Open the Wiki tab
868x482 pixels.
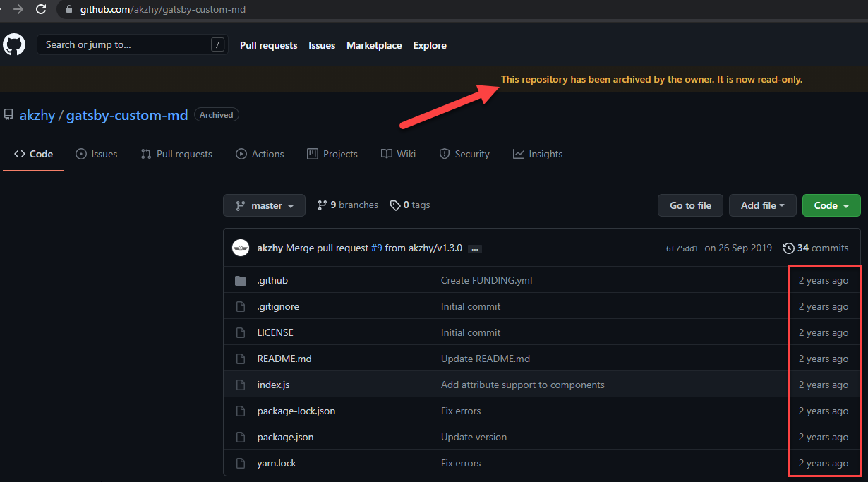point(398,154)
